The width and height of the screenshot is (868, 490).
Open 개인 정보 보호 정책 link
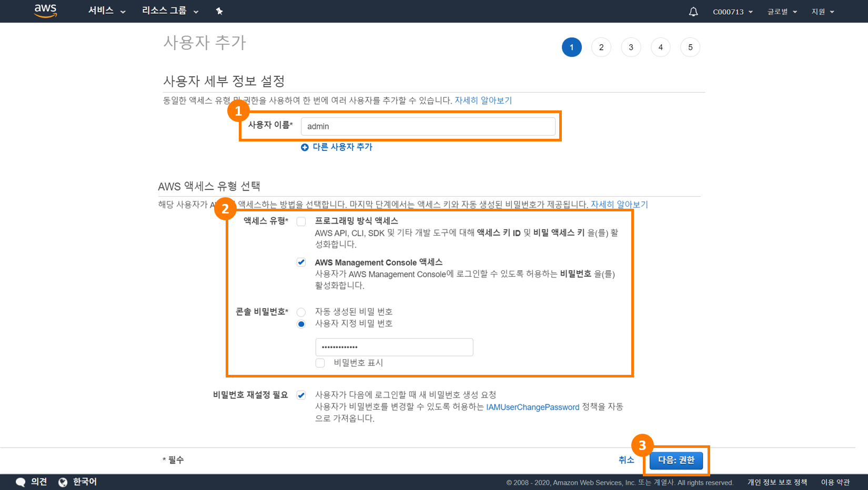tap(777, 482)
